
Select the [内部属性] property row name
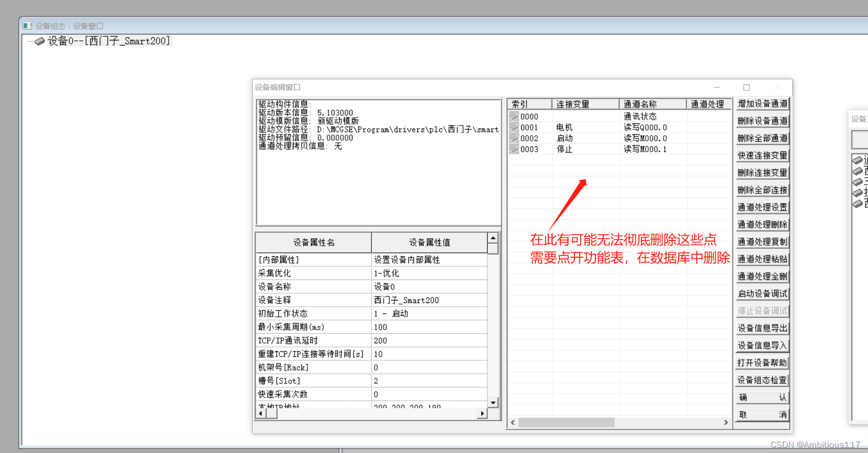pyautogui.click(x=314, y=260)
